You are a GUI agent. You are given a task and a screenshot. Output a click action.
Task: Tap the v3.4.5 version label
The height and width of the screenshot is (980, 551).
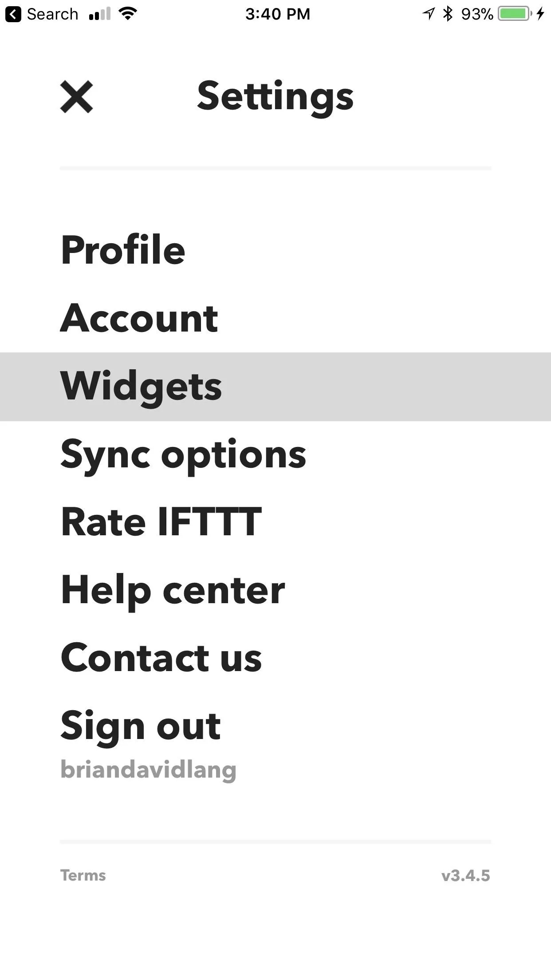465,876
